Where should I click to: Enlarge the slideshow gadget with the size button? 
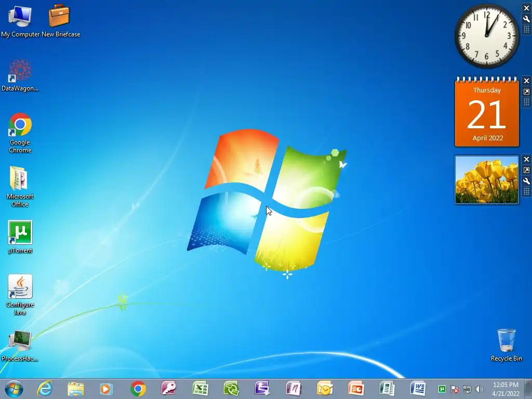click(x=527, y=170)
